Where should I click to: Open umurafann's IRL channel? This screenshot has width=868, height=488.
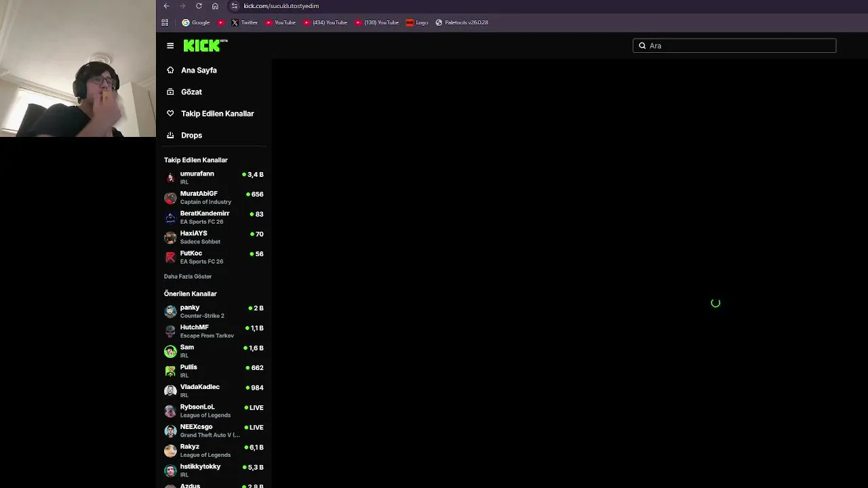pos(214,178)
